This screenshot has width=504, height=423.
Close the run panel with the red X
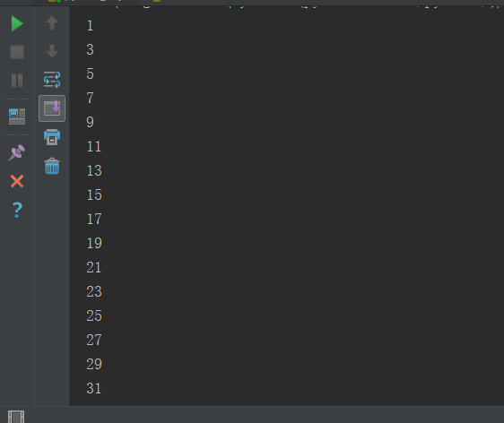tap(17, 181)
